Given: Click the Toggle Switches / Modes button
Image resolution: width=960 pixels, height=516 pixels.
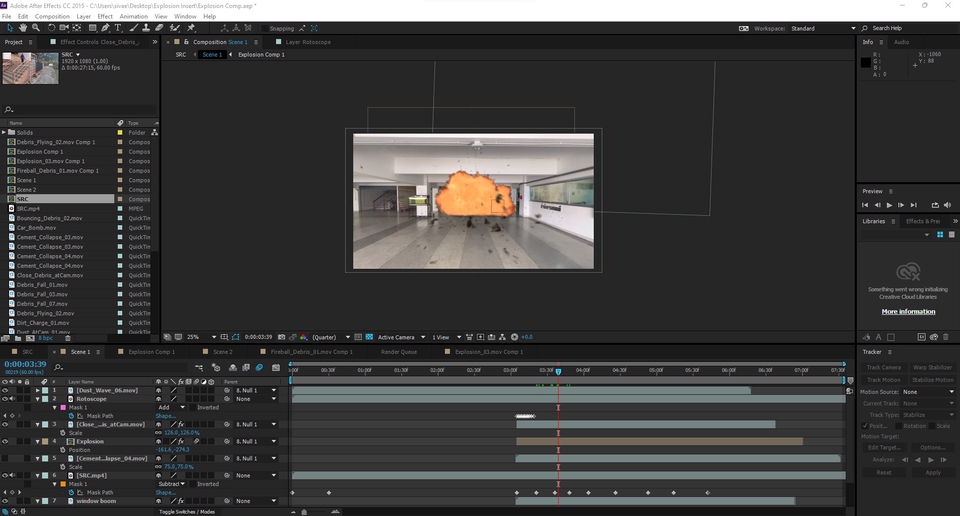Looking at the screenshot, I should [187, 512].
